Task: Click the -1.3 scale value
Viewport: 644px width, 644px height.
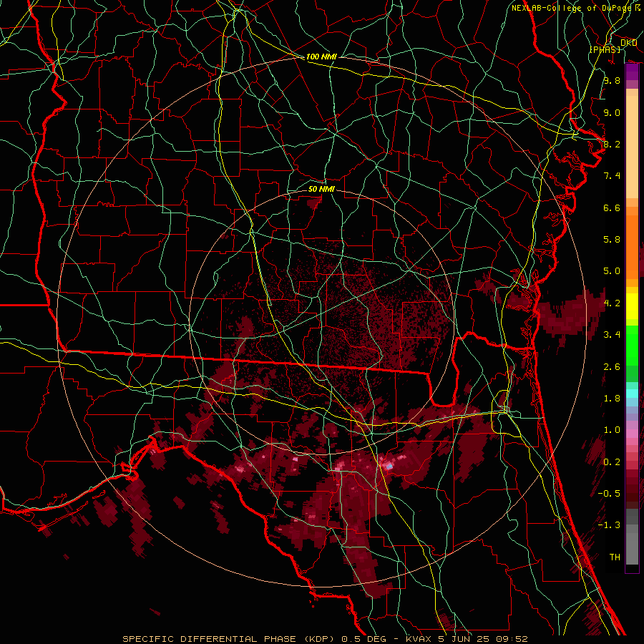Action: click(x=609, y=525)
